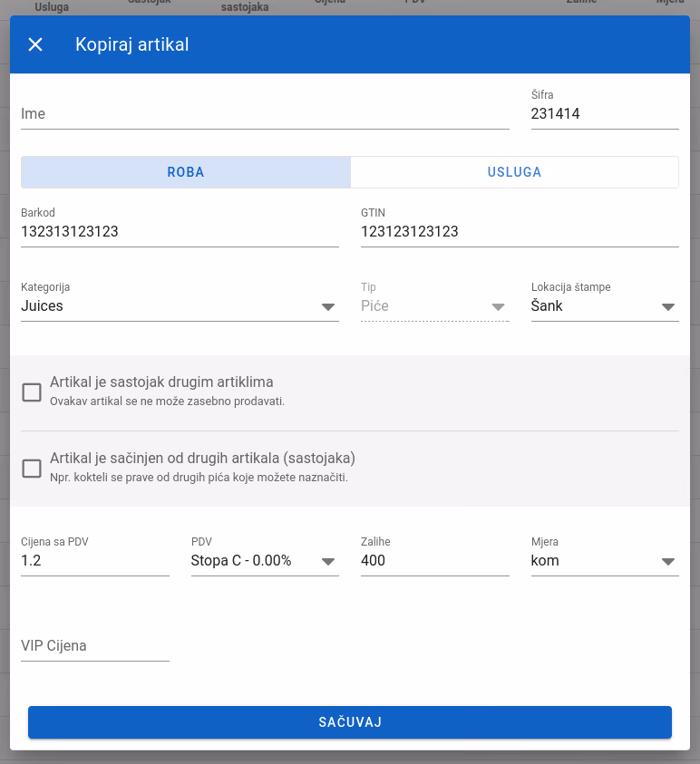Viewport: 700px width, 764px height.
Task: Click the Zalihe stock field
Action: tap(435, 561)
